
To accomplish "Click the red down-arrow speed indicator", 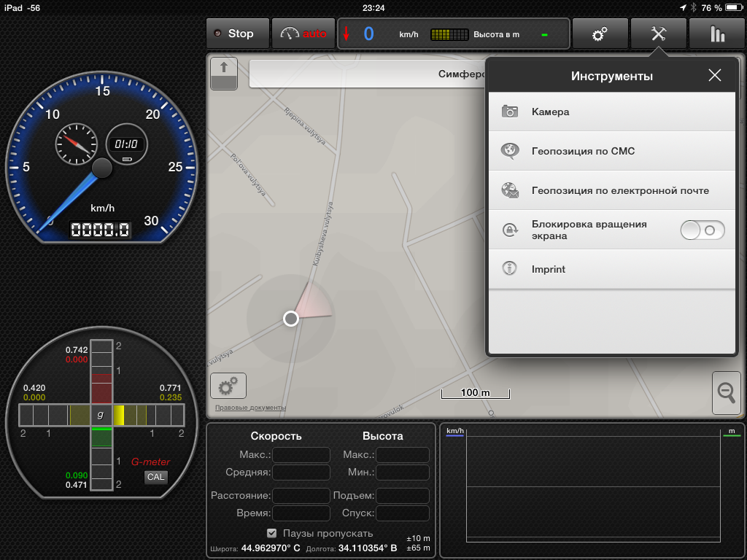I will point(347,34).
